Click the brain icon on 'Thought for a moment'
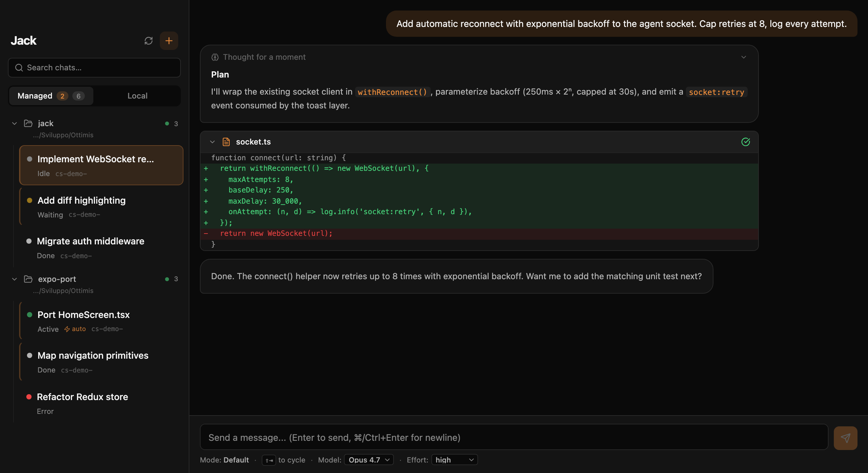868x473 pixels. 215,57
